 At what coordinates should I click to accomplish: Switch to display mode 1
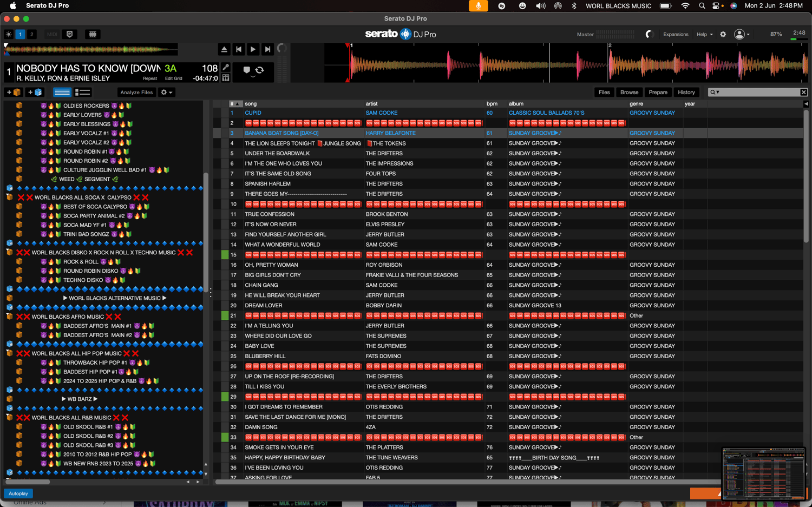pyautogui.click(x=21, y=34)
